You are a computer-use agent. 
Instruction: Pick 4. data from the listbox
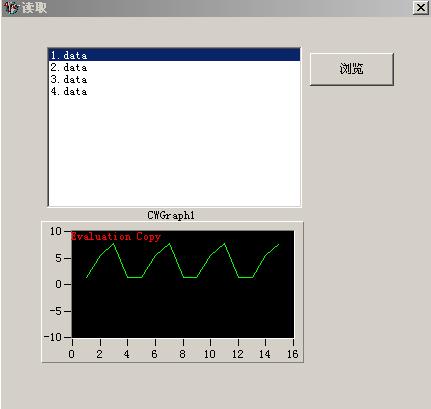click(174, 91)
